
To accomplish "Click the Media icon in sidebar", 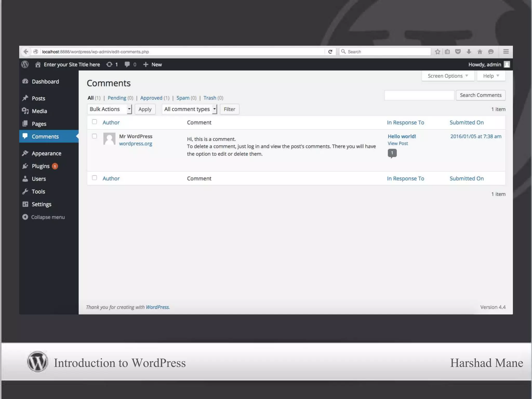I will pos(25,111).
